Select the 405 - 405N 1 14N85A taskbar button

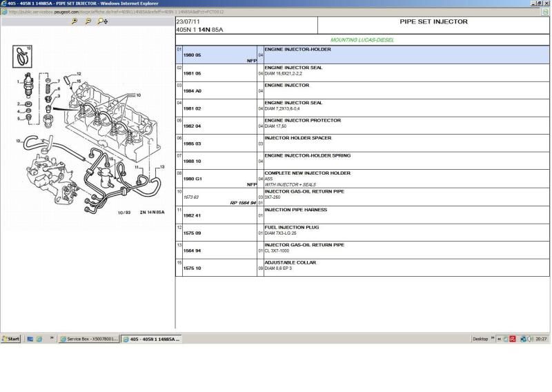pyautogui.click(x=151, y=339)
